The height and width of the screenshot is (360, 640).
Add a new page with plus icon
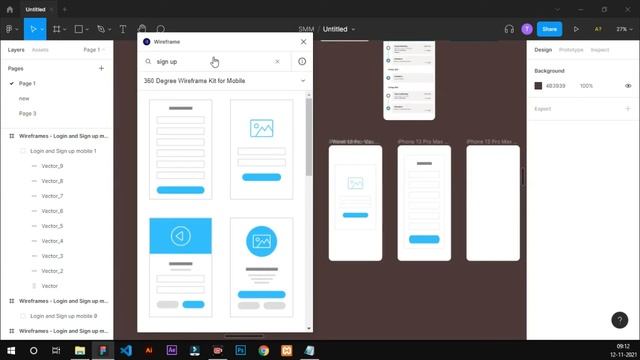(101, 68)
